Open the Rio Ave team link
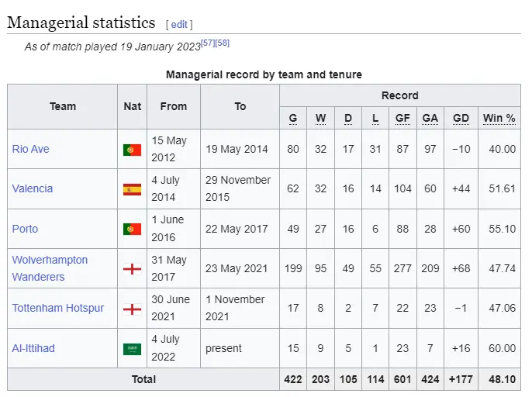 point(30,149)
